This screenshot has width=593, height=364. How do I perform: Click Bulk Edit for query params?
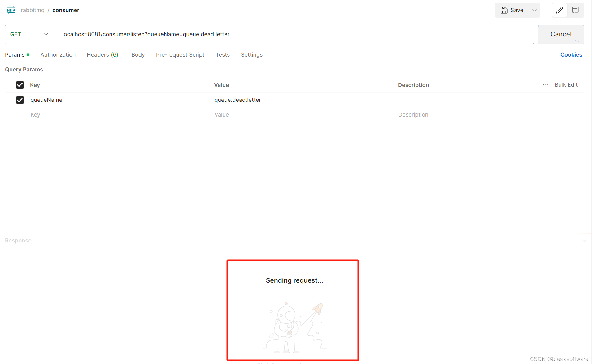coord(566,85)
